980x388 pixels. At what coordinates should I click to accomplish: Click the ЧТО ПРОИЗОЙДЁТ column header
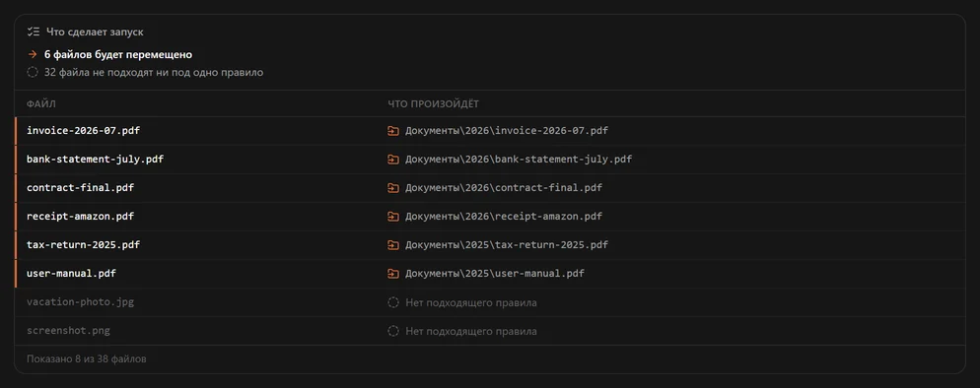pos(433,104)
